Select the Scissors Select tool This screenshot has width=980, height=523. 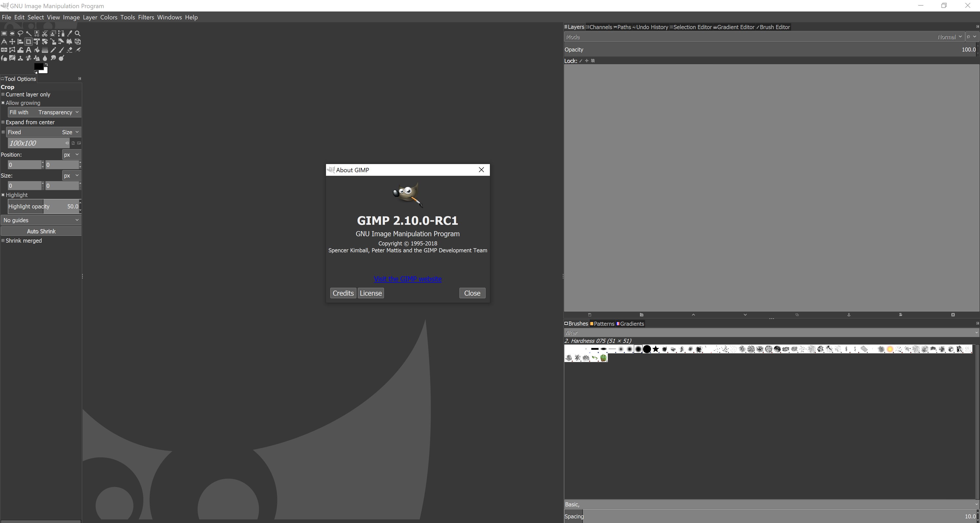(45, 33)
